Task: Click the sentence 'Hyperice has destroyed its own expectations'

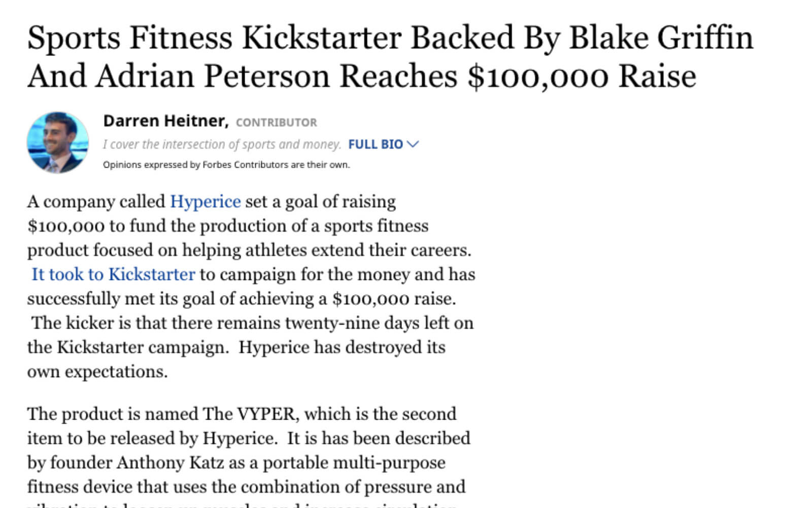Action: point(236,359)
